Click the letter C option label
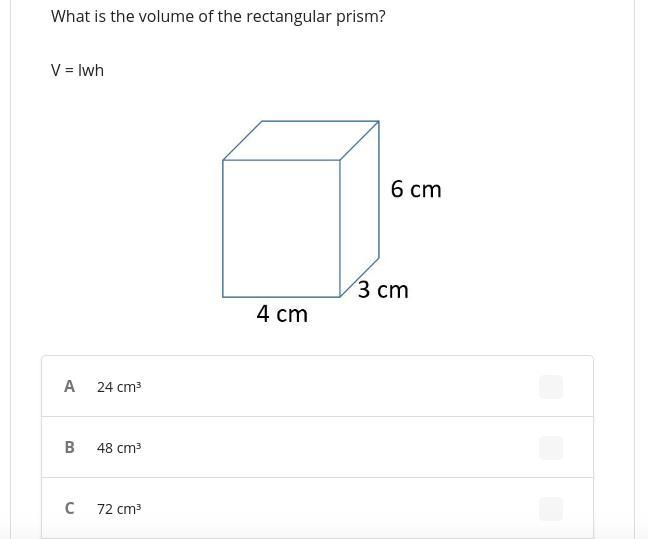This screenshot has height=539, width=648. (69, 509)
